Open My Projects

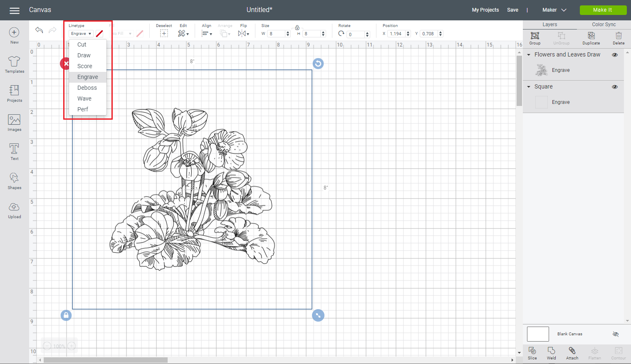click(x=485, y=10)
